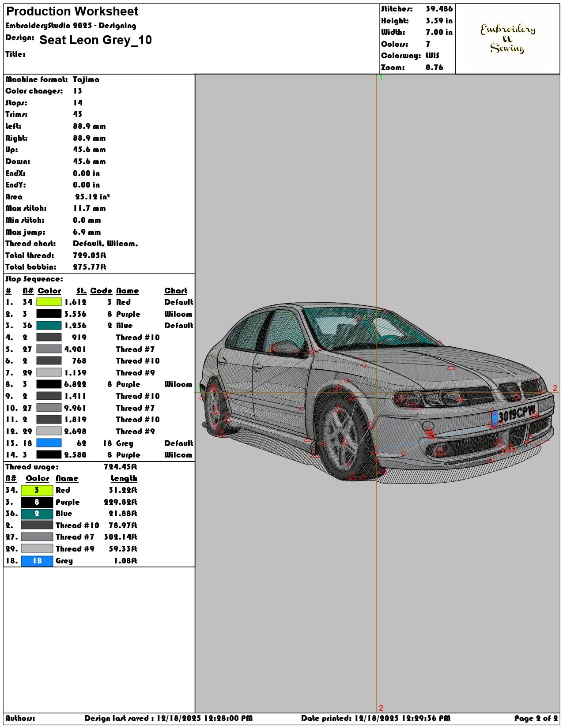Click the green '1' marker atop preview
The width and height of the screenshot is (563, 728).
[381, 78]
